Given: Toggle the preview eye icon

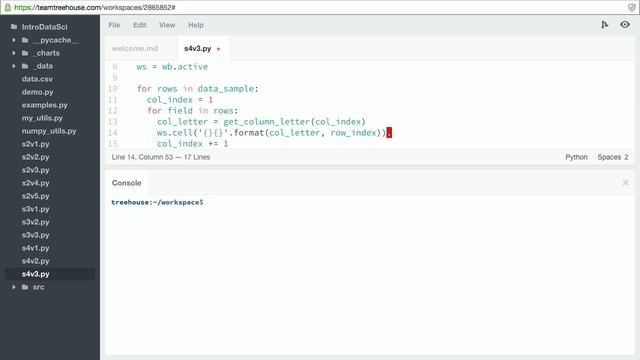Looking at the screenshot, I should click(x=624, y=25).
